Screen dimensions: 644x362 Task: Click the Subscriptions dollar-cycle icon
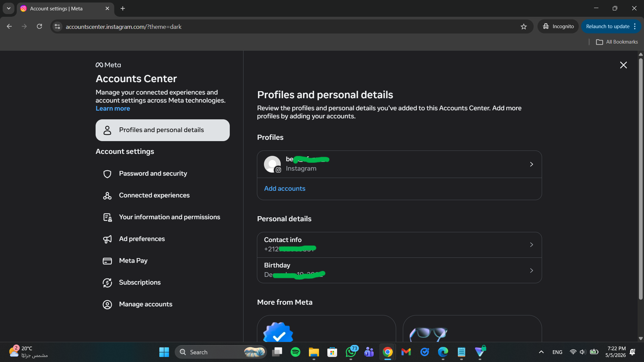point(107,283)
